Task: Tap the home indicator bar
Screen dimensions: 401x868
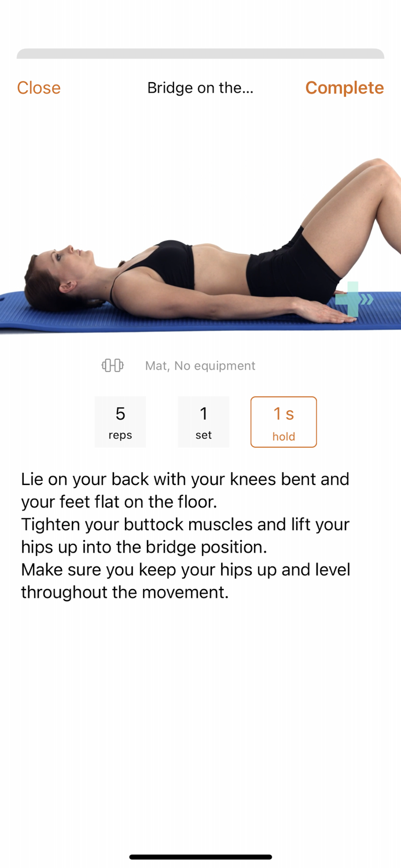Action: (200, 857)
